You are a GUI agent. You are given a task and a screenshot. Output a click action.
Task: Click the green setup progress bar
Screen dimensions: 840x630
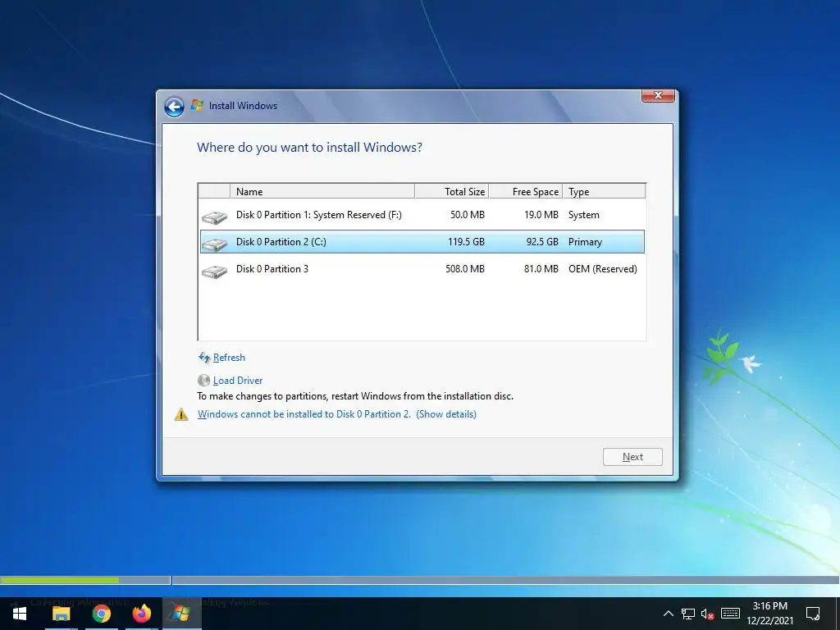[x=59, y=580]
